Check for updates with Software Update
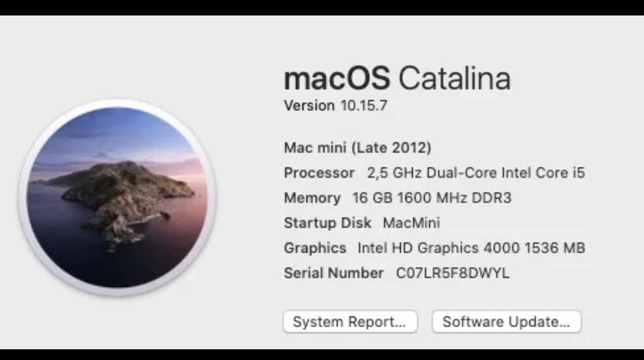The image size is (644, 360). click(x=506, y=322)
